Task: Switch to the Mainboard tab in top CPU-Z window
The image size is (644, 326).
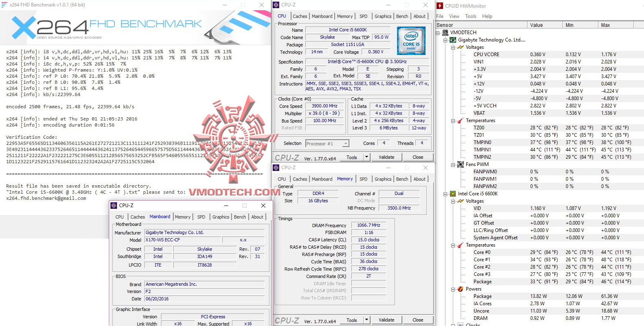Action: (x=322, y=16)
